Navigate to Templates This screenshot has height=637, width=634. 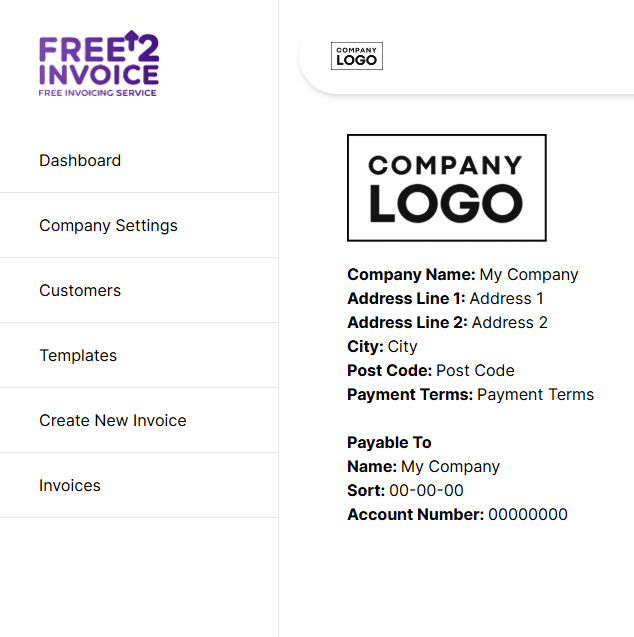click(78, 355)
